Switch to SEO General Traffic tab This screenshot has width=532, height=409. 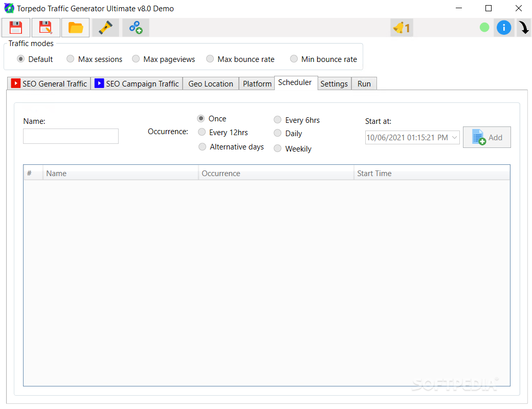pyautogui.click(x=49, y=83)
